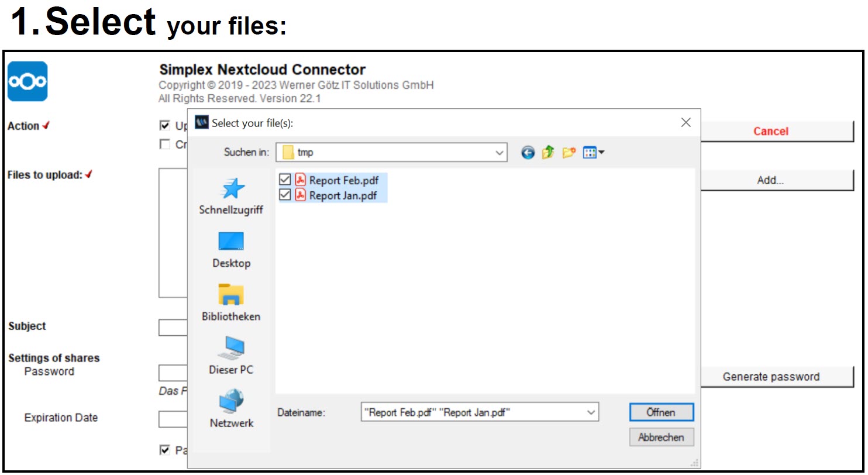The image size is (868, 475).
Task: Open Desktop in the places bar
Action: coord(231,250)
